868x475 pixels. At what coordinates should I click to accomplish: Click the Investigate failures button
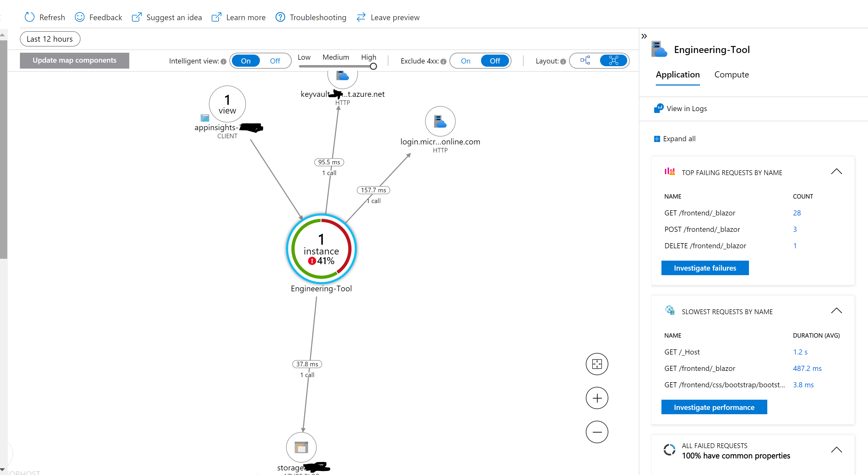(705, 268)
